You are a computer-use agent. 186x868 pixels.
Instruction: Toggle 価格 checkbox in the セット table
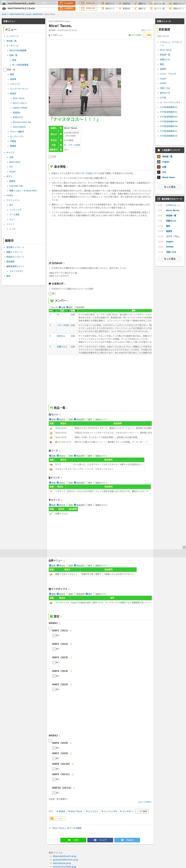tap(67, 420)
